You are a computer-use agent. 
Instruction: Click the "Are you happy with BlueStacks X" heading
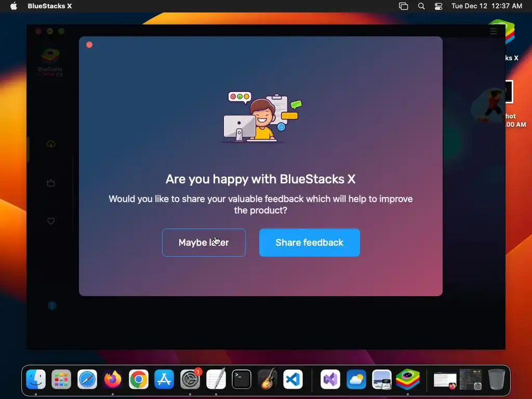(x=261, y=179)
